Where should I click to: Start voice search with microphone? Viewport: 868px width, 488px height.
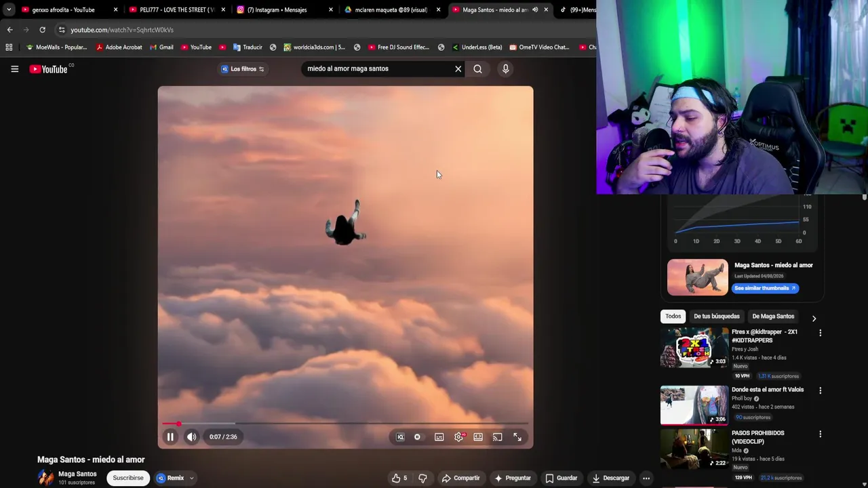[x=505, y=68]
